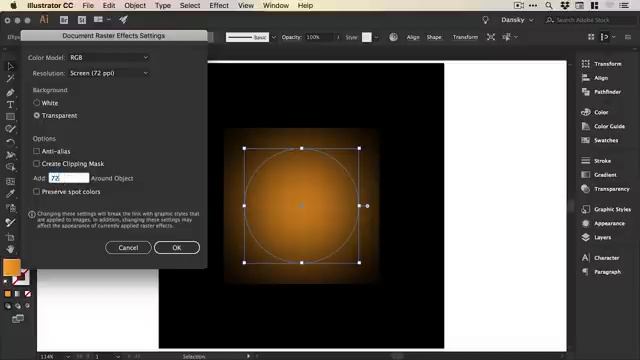Open the stroke Basic brush dropdown
The width and height of the screenshot is (640, 360).
pos(274,37)
